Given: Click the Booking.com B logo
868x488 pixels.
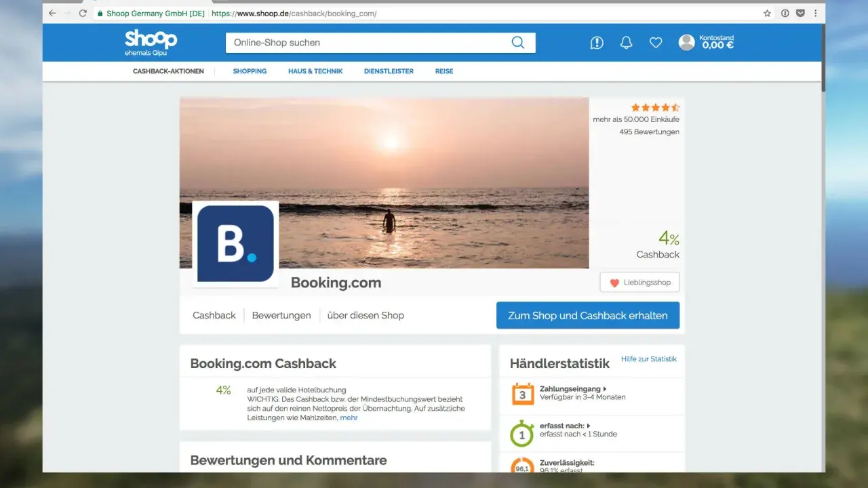Looking at the screenshot, I should point(235,243).
